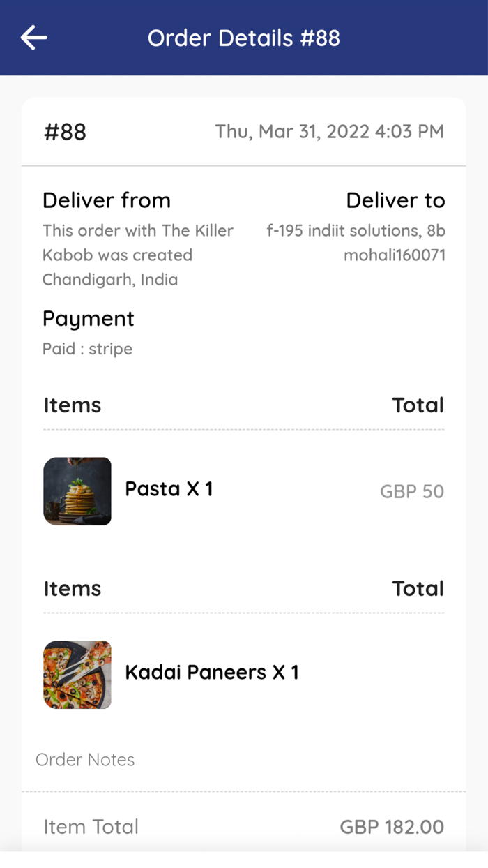The image size is (488, 868).
Task: Tap the Payment section heading
Action: tap(88, 318)
